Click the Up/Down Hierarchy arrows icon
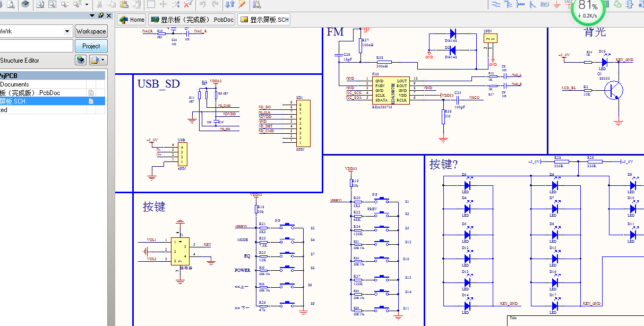The height and width of the screenshot is (326, 644). 230,4
